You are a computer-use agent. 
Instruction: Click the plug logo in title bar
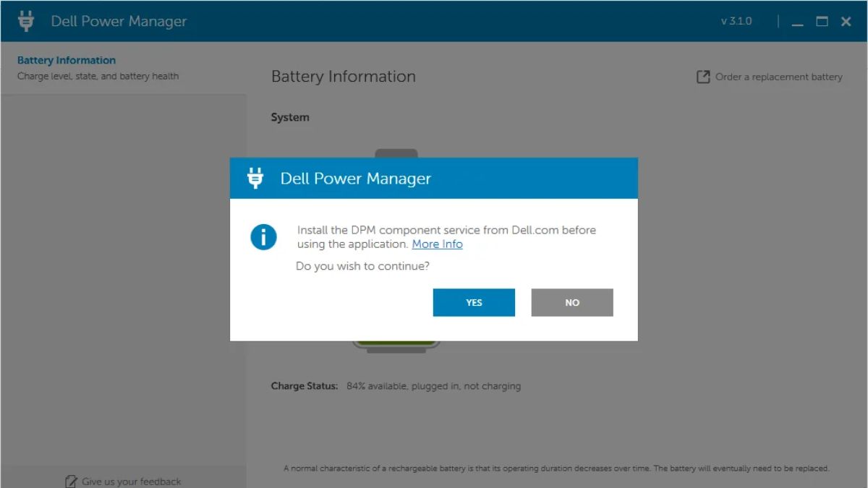(x=26, y=21)
